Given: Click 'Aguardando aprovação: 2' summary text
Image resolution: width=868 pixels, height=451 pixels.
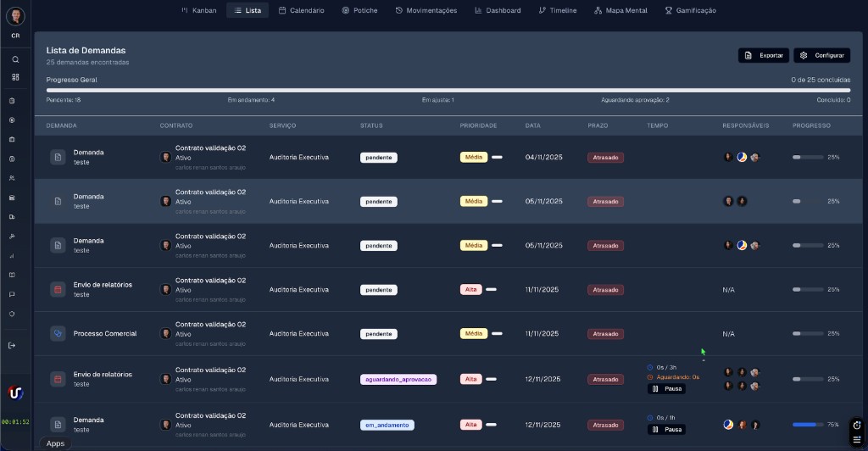Looking at the screenshot, I should (x=636, y=100).
